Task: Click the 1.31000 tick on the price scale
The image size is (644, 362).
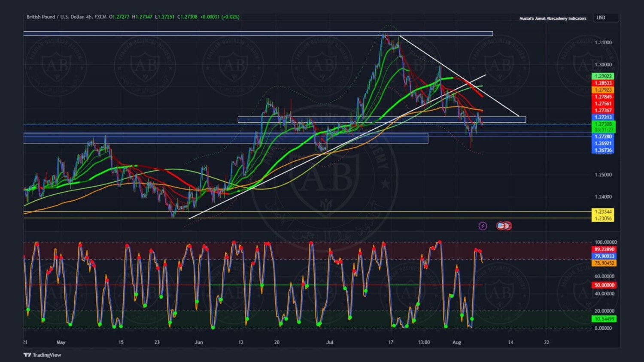Action: coord(603,42)
